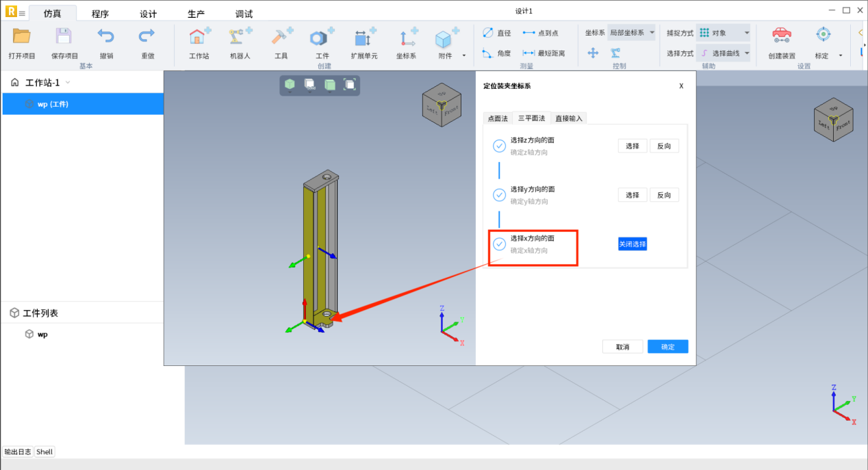
Task: Select the wp item in 工件列表
Action: pyautogui.click(x=42, y=335)
